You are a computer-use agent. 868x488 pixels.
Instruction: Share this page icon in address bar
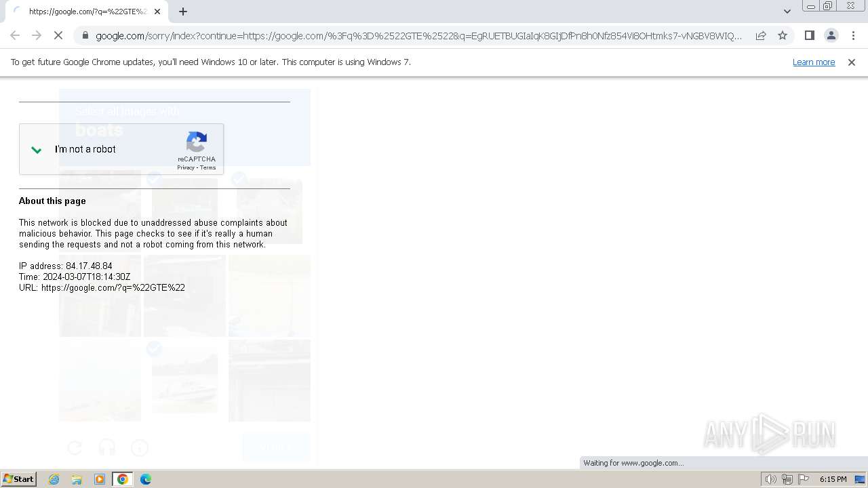(761, 35)
